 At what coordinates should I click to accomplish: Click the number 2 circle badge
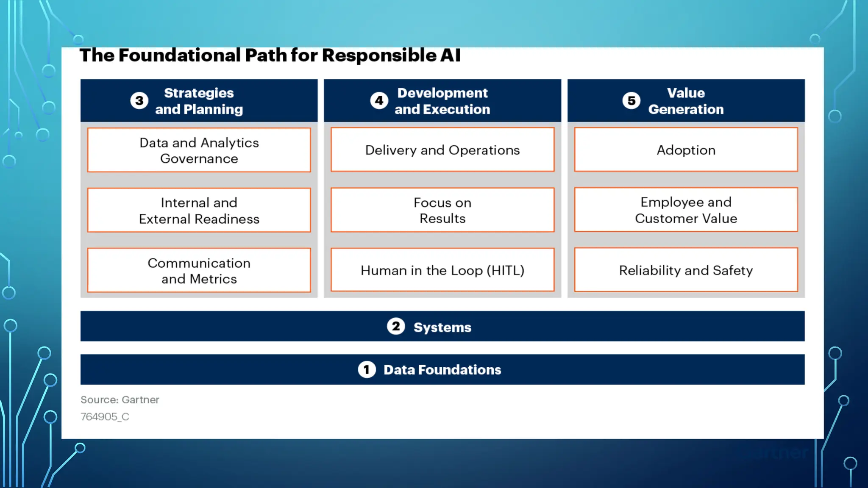pos(396,327)
